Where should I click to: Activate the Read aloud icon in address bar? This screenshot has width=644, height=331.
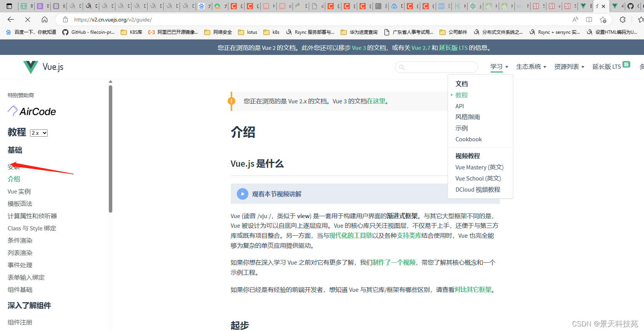pos(575,20)
